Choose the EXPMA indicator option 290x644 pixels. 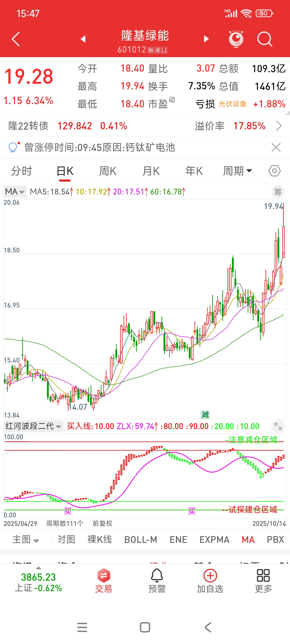tap(215, 540)
